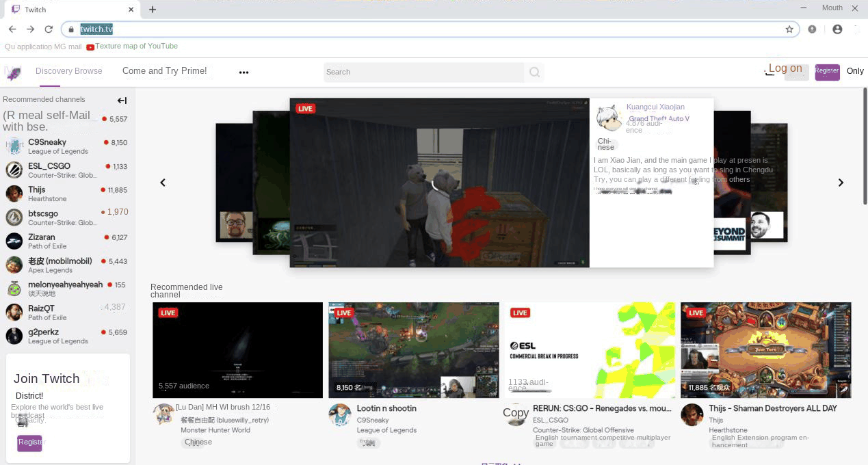Open the Discovery Browse menu item

click(x=68, y=71)
